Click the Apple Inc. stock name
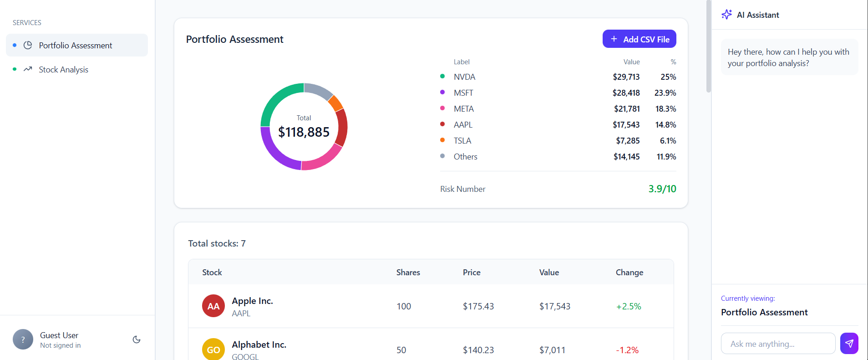 point(252,301)
